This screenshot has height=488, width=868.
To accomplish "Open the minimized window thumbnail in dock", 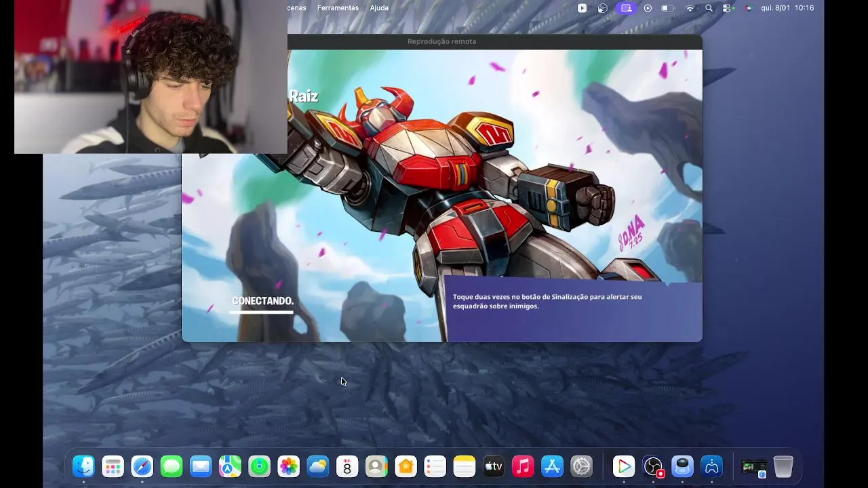I will tap(753, 467).
